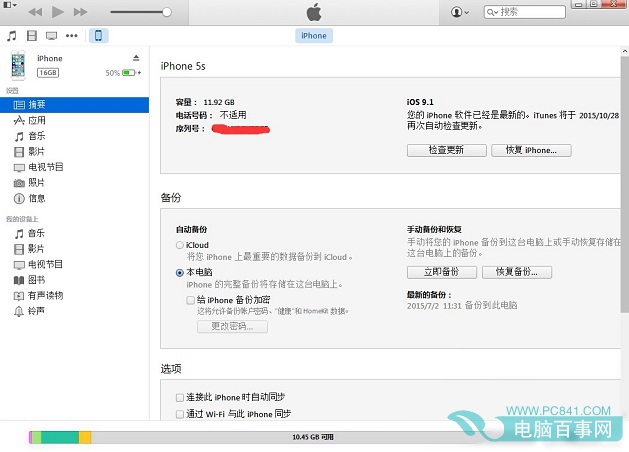The image size is (629, 452).
Task: Click the 更改密码... button
Action: pos(232,326)
